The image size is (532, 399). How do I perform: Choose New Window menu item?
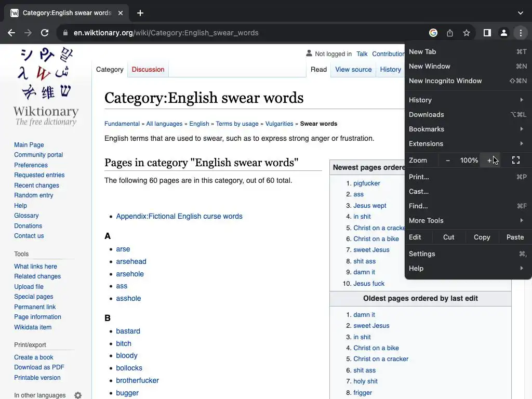[468, 66]
